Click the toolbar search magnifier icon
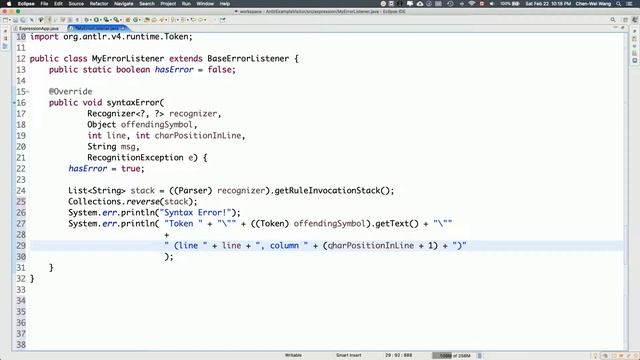 pos(613,20)
